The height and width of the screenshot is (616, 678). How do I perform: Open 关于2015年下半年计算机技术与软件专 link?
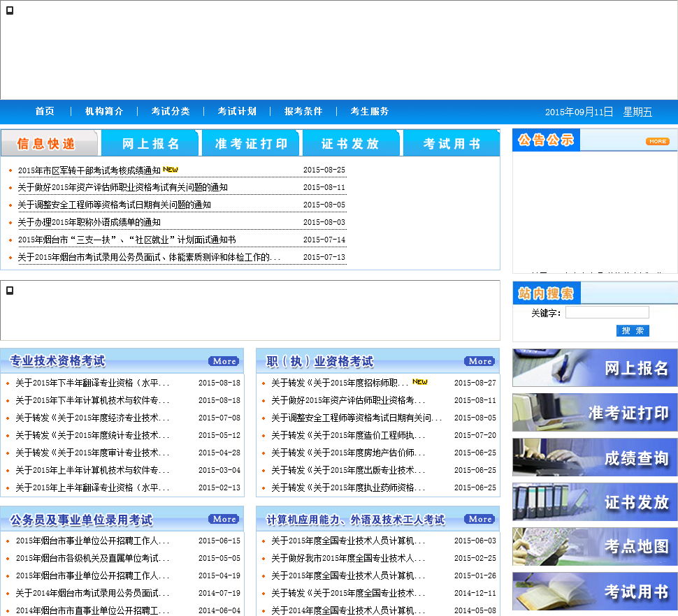[92, 400]
